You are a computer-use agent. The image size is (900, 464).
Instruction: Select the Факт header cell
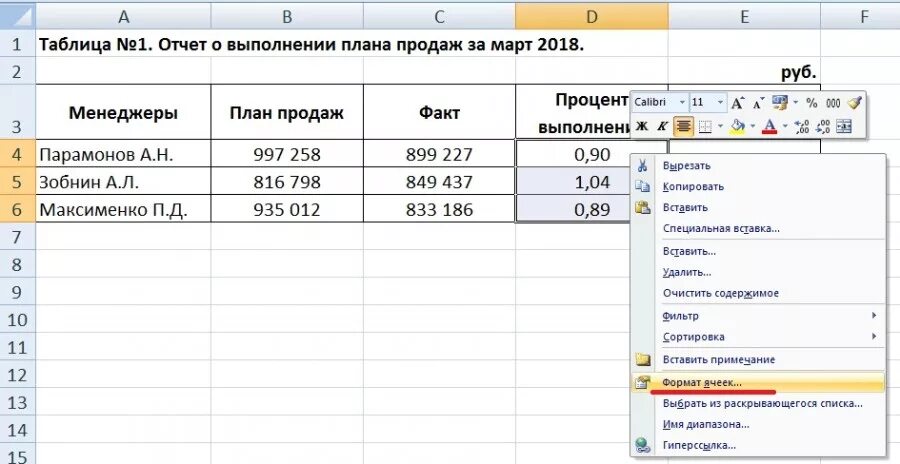pos(439,113)
